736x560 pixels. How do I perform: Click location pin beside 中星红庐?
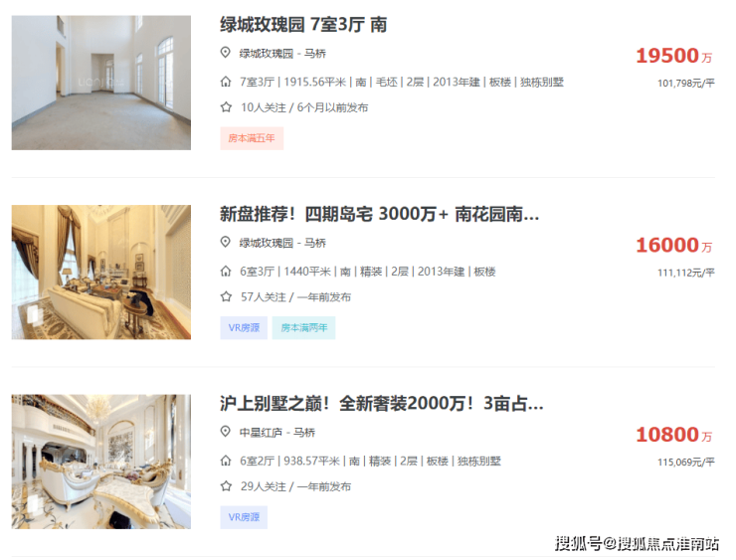(226, 432)
